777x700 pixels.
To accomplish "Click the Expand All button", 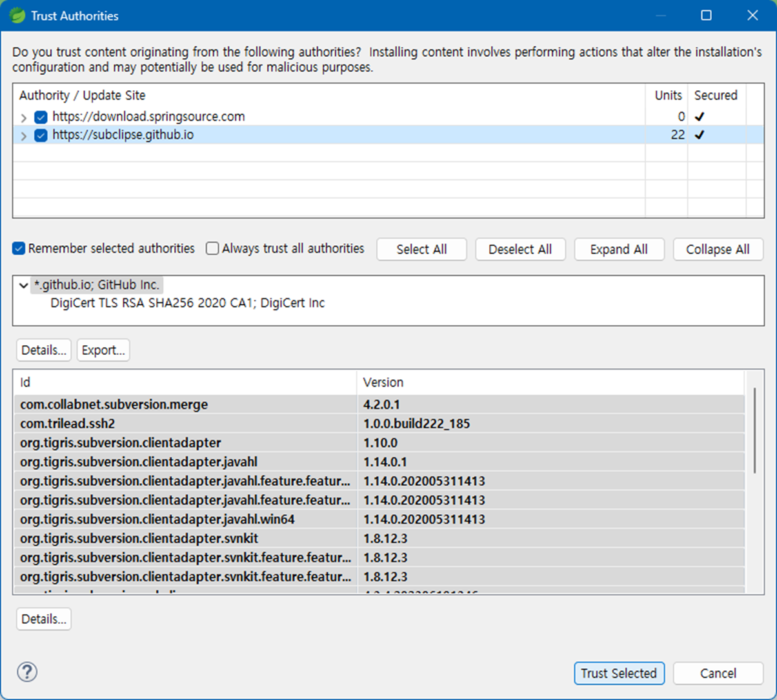I will click(x=619, y=249).
